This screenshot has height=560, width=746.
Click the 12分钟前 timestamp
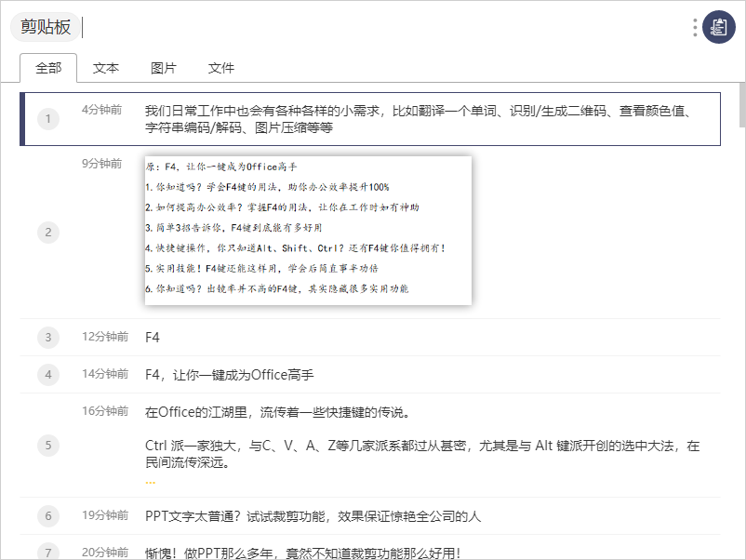pos(105,337)
